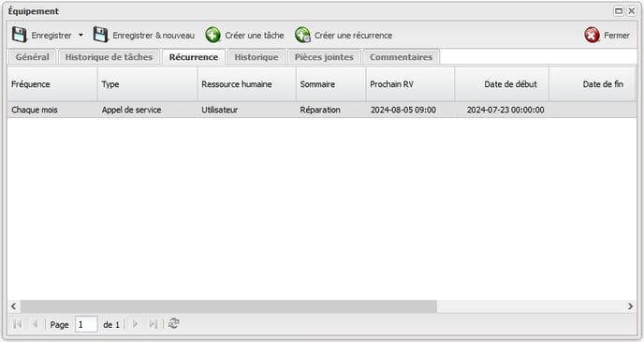Viewport: 644px width, 342px height.
Task: Switch to the Historique tab
Action: (256, 57)
